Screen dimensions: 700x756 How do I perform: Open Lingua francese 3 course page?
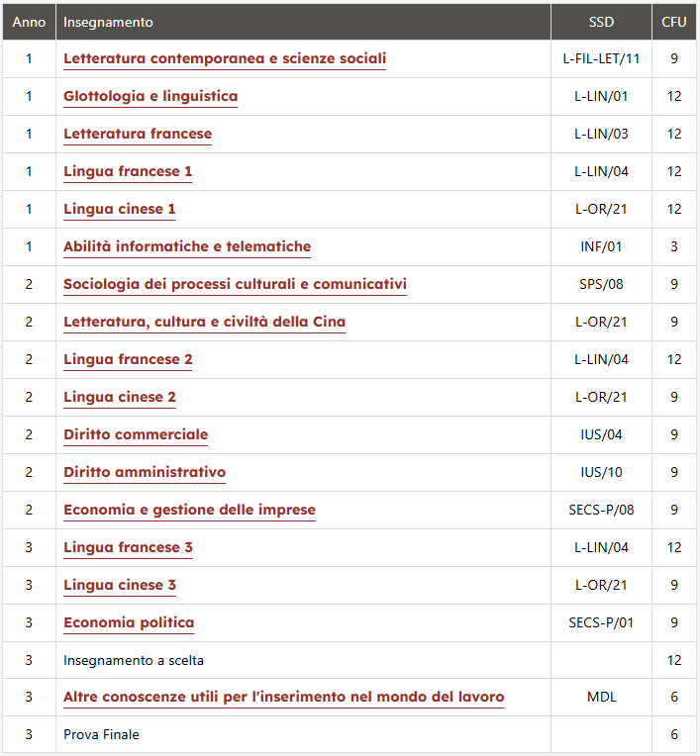pos(128,547)
